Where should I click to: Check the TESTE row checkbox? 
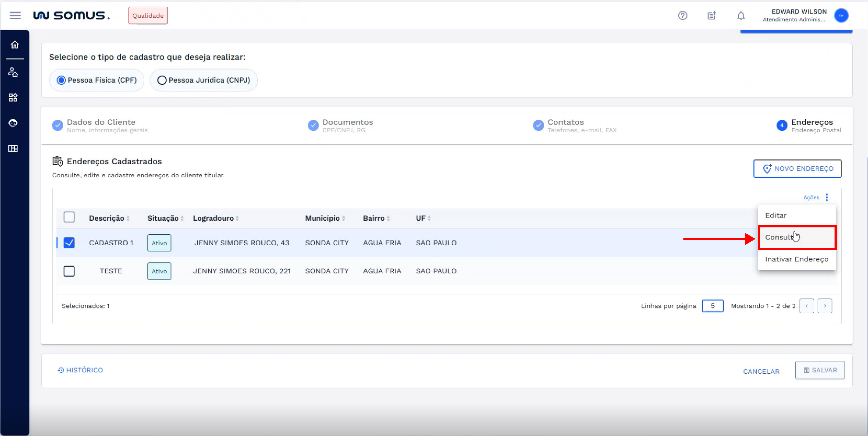[x=69, y=271]
